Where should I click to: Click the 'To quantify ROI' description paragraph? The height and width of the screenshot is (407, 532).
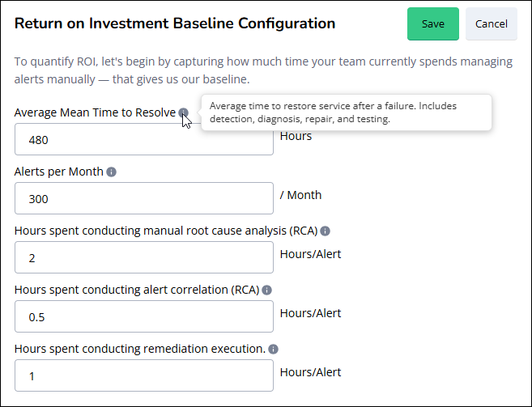263,70
